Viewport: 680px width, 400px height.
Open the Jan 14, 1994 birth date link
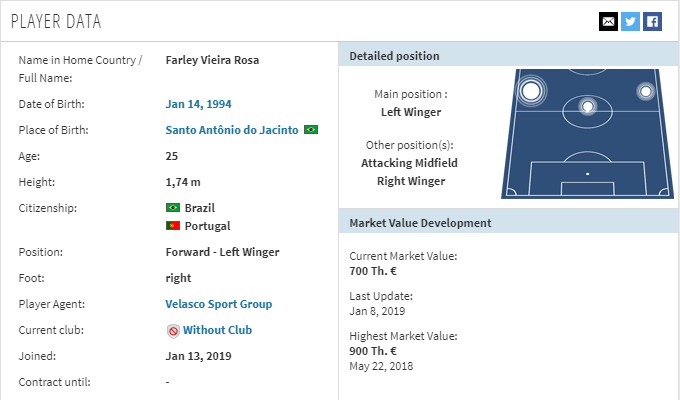[x=198, y=104]
